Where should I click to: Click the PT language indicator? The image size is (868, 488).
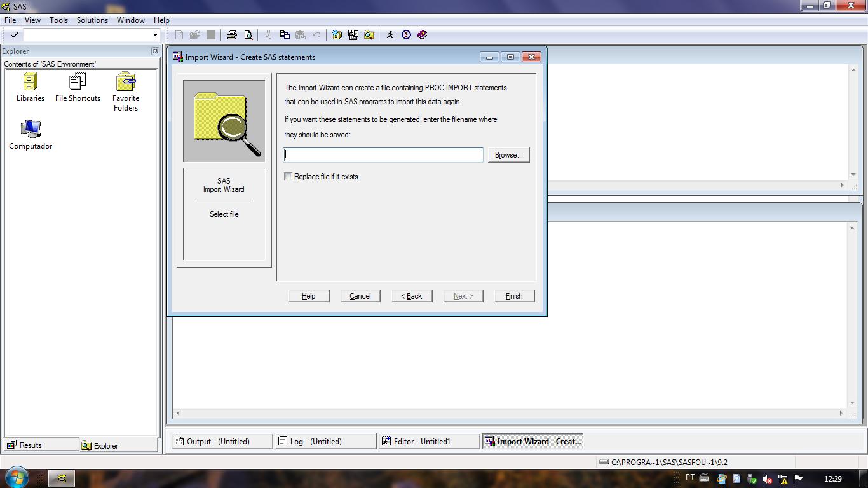click(x=689, y=478)
